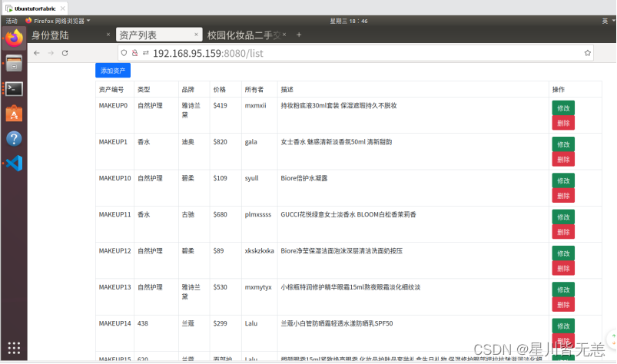Click the 添加资产 button
The height and width of the screenshot is (364, 617).
click(x=113, y=71)
